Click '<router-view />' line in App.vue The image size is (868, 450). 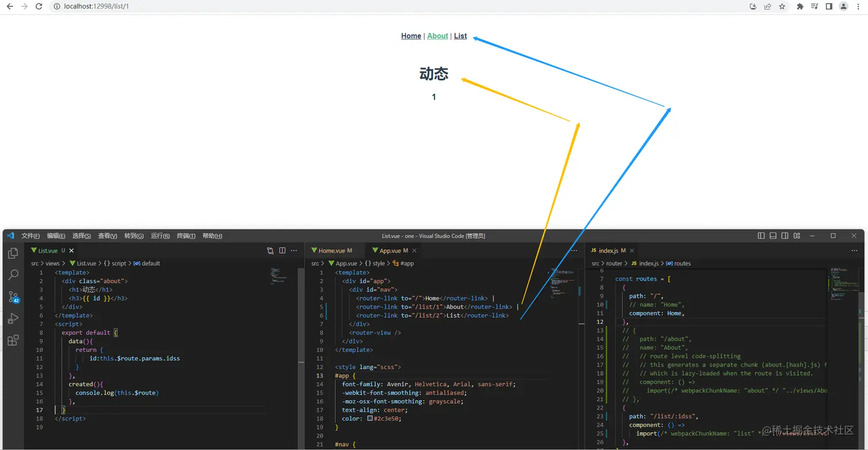click(x=375, y=333)
